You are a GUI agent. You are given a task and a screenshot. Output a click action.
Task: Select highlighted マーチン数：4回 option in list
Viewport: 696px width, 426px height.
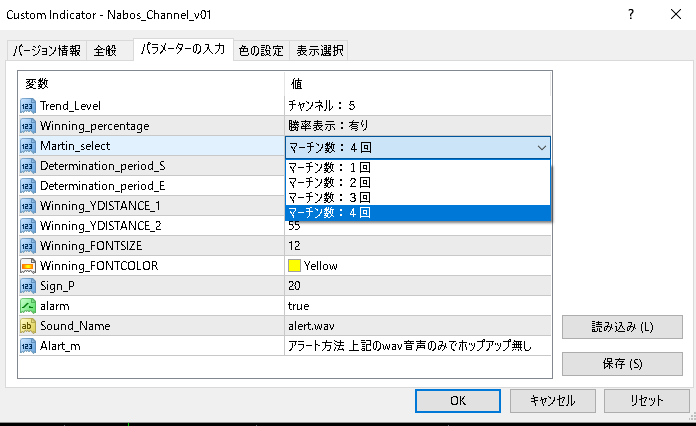tap(418, 213)
